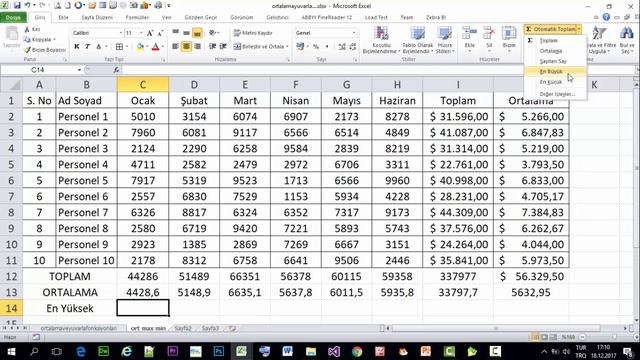This screenshot has height=360, width=640.
Task: Toggle right text alignment
Action: tap(197, 47)
